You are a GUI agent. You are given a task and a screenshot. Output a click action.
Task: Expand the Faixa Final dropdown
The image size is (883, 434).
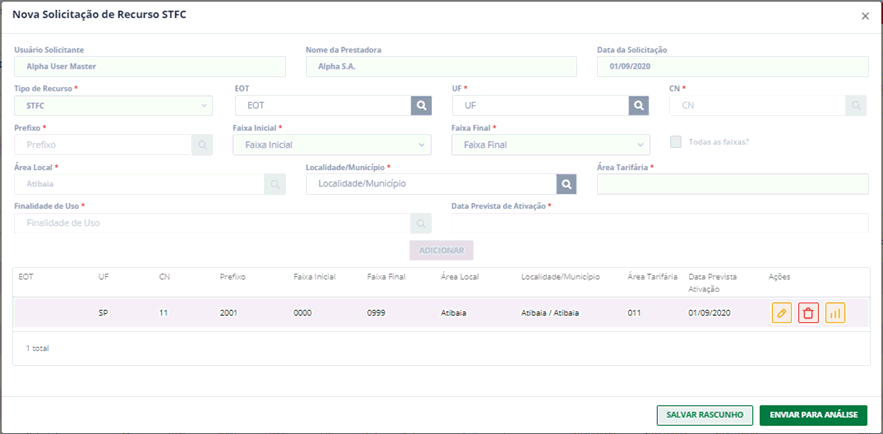tap(551, 145)
